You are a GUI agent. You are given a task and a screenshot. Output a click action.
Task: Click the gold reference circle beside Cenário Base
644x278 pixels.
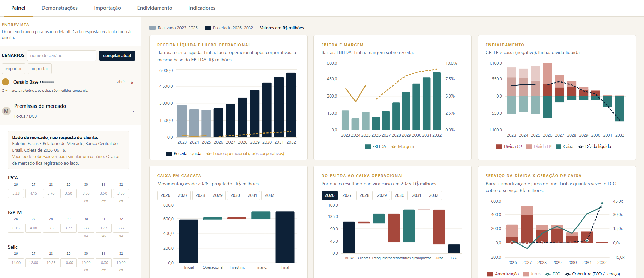5,82
